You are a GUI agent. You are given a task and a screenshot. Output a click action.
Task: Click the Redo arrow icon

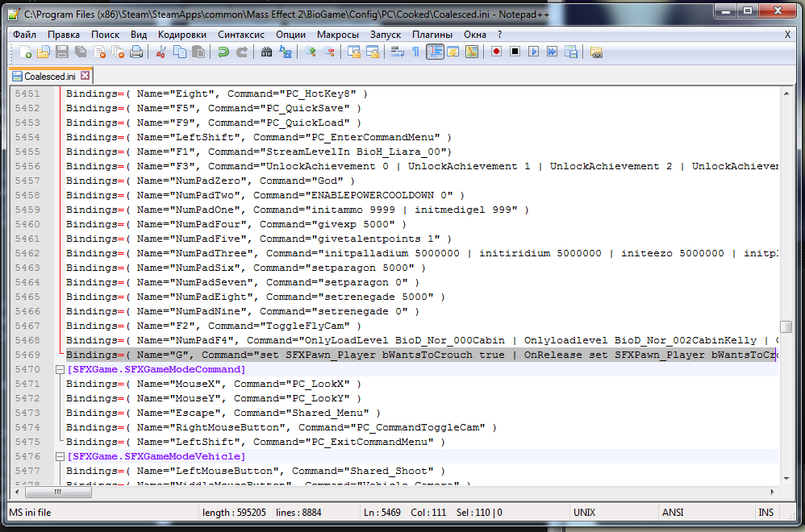tap(241, 52)
